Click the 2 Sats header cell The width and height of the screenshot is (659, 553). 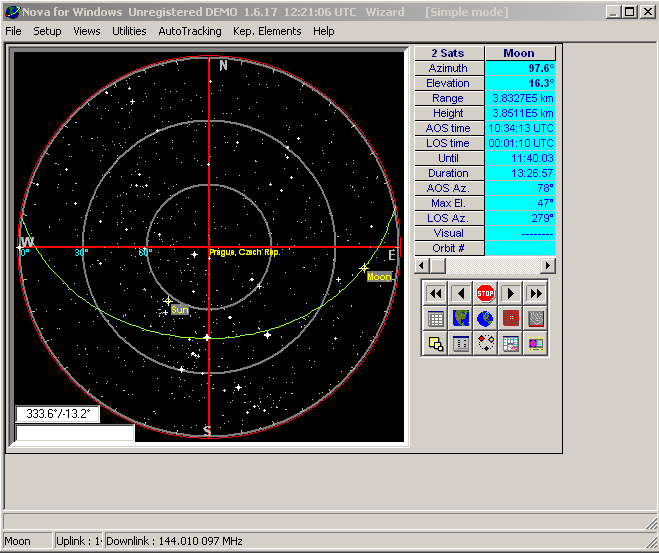pos(449,53)
